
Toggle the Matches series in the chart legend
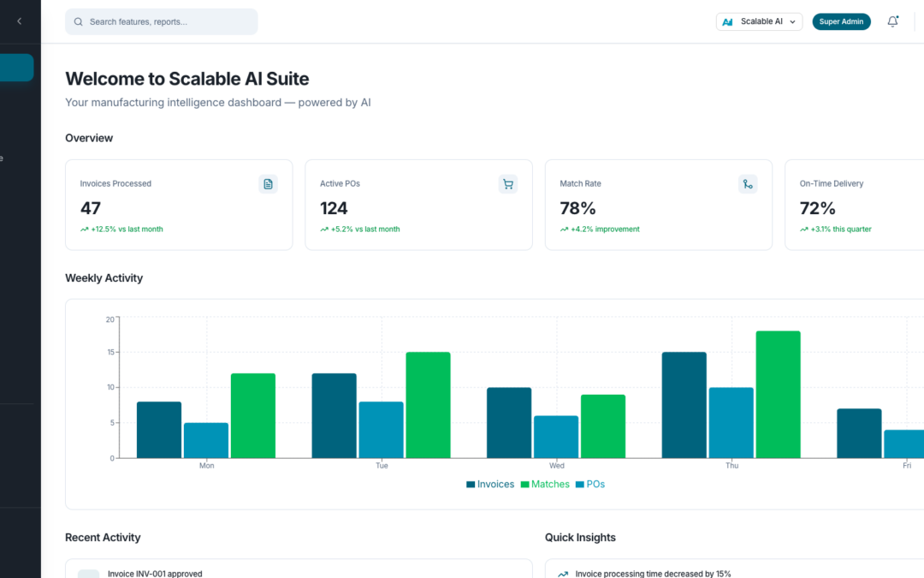pos(545,484)
